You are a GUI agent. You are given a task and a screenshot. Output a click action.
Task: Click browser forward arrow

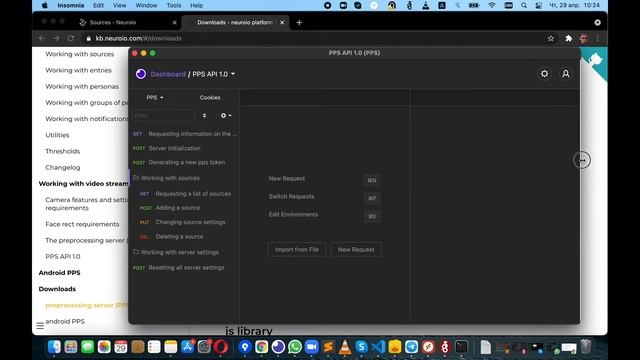point(56,38)
